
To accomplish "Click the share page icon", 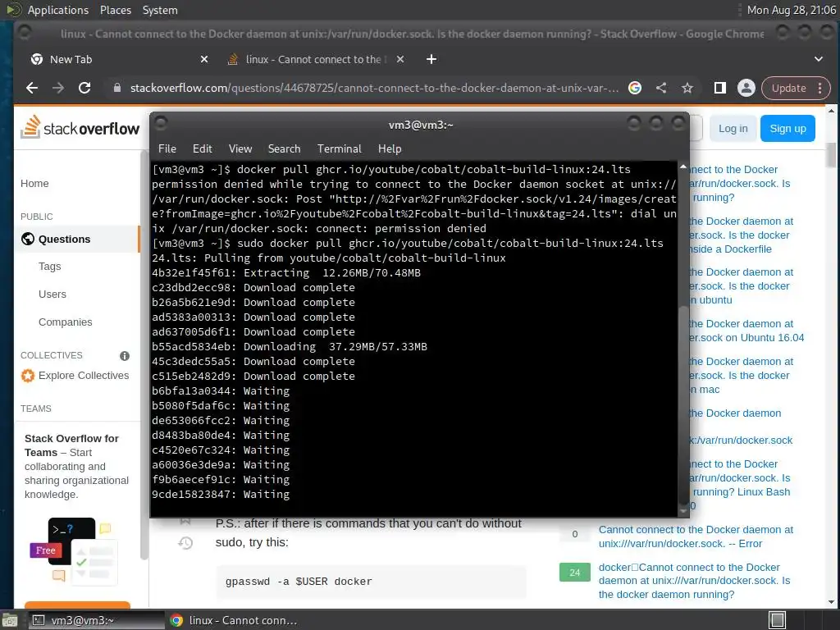I will click(x=661, y=88).
